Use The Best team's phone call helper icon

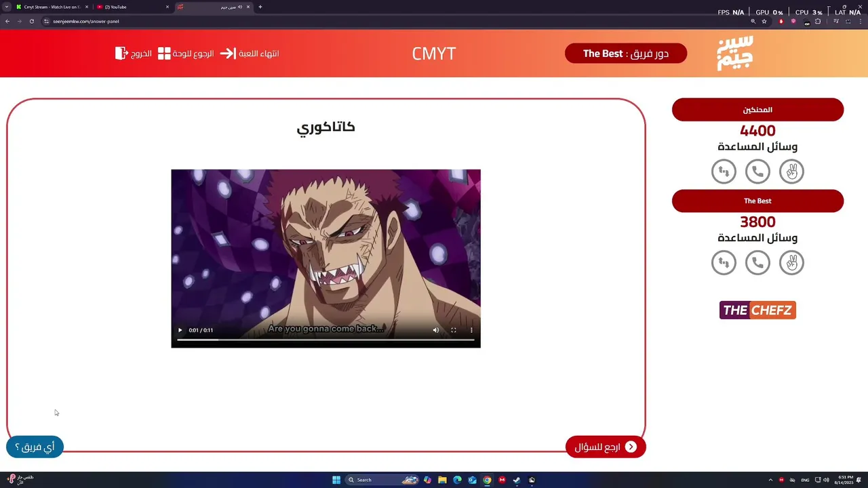(x=757, y=262)
